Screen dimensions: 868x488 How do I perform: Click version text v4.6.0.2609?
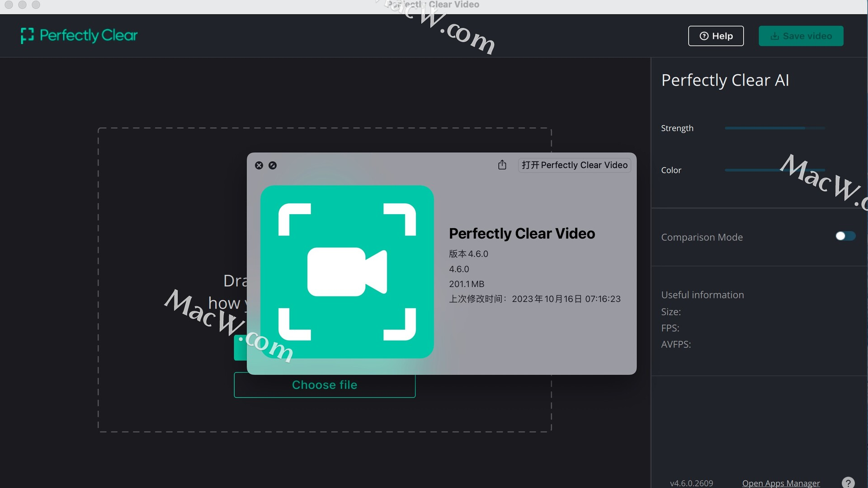coord(691,483)
